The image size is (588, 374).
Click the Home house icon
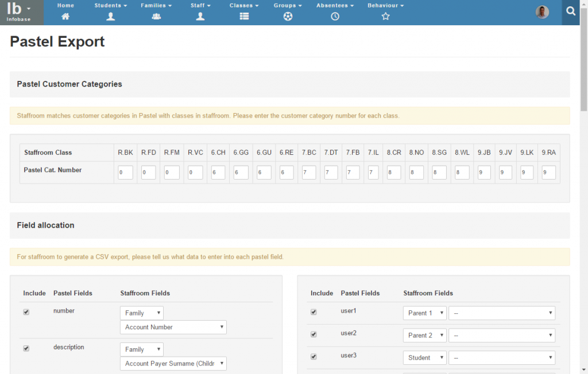tap(65, 17)
